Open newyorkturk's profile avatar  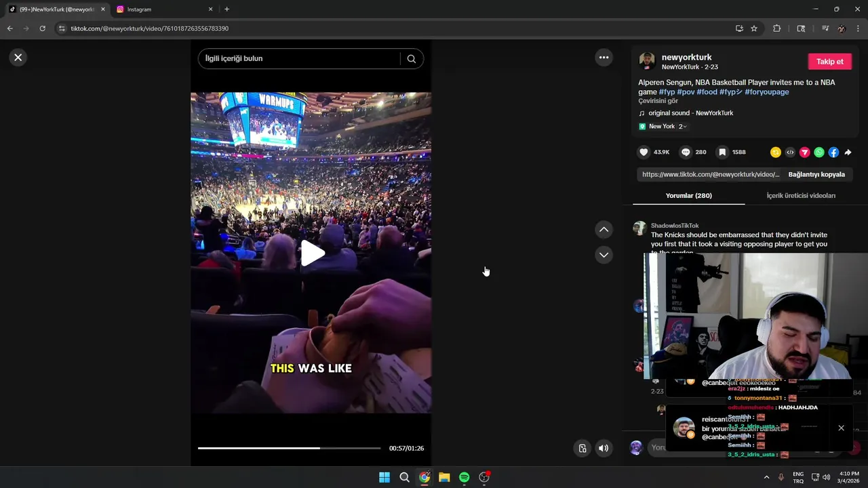[647, 61]
